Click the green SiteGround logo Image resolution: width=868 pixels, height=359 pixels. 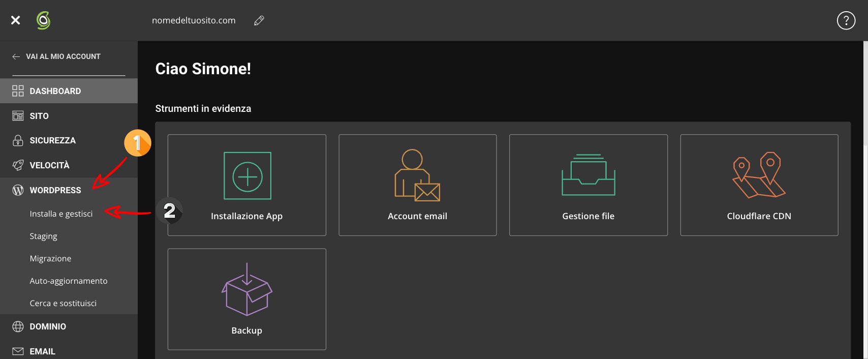(43, 20)
